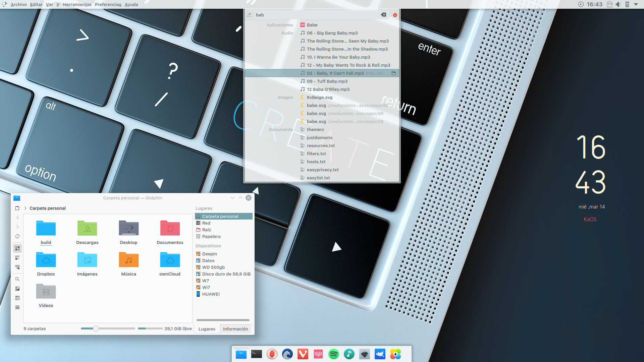The image size is (644, 362).
Task: Click the device icon next to the volume icon
Action: (x=627, y=4)
